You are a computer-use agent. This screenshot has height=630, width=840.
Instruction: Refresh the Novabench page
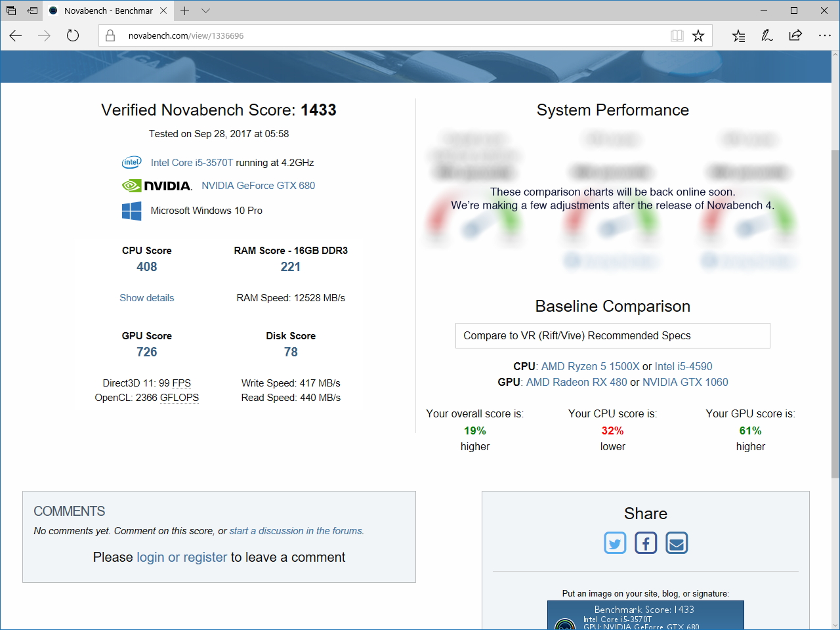[73, 36]
